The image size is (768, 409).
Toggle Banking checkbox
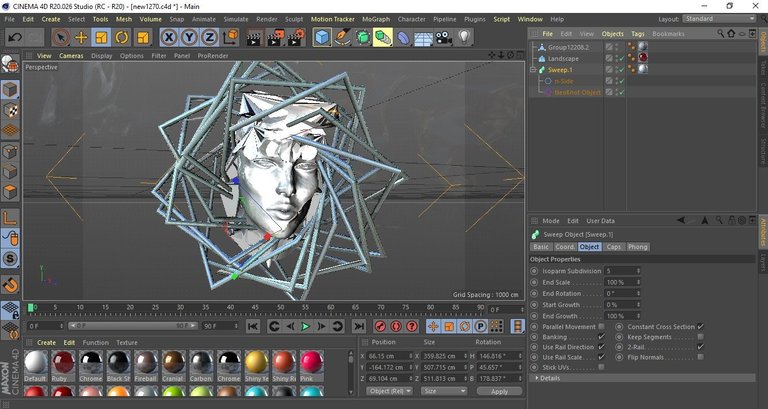[x=601, y=337]
